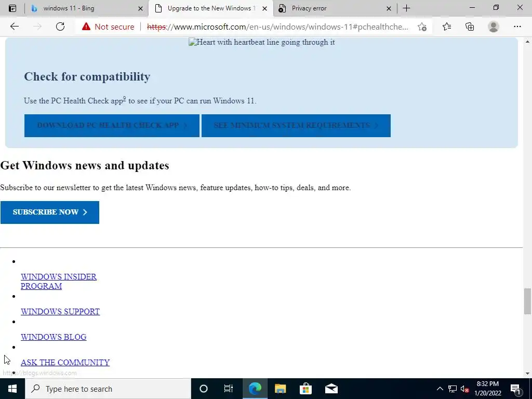Open the Windows Blog link
This screenshot has height=399, width=532.
(54, 337)
